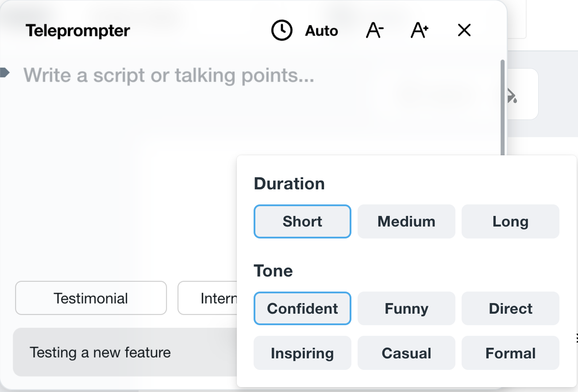Switch tone to Funny
The height and width of the screenshot is (392, 578).
[406, 308]
